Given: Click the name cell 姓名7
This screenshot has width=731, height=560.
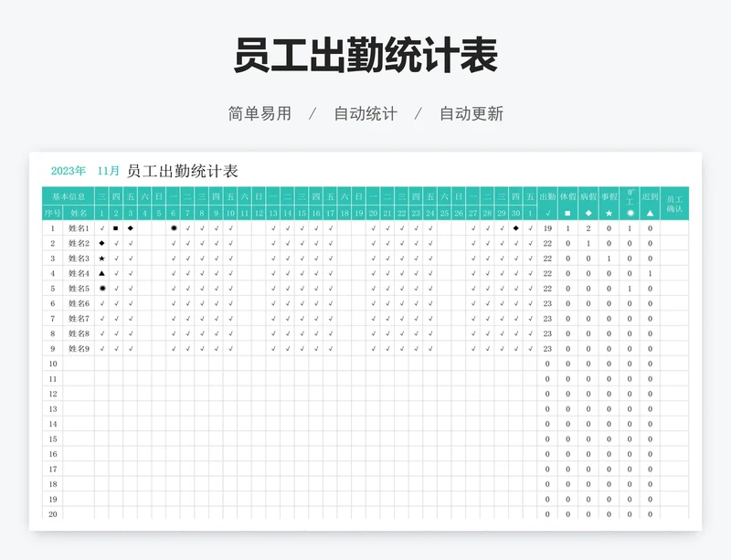Looking at the screenshot, I should click(x=79, y=319).
